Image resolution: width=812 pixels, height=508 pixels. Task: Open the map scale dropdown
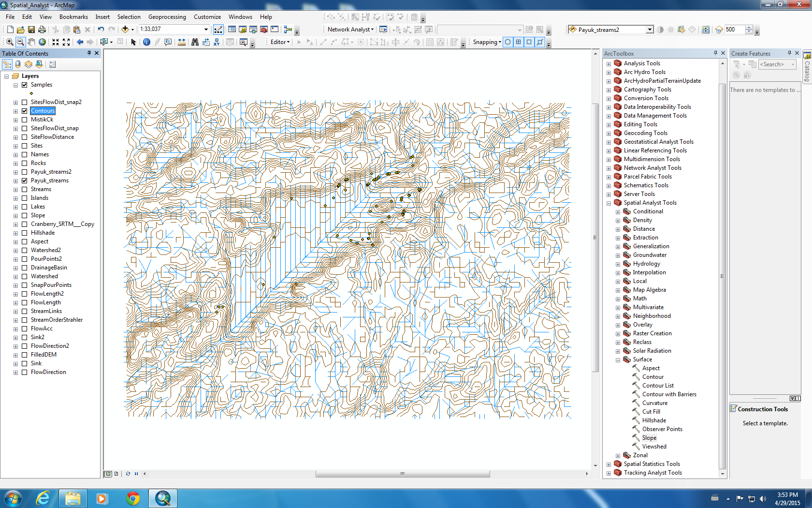pos(206,30)
